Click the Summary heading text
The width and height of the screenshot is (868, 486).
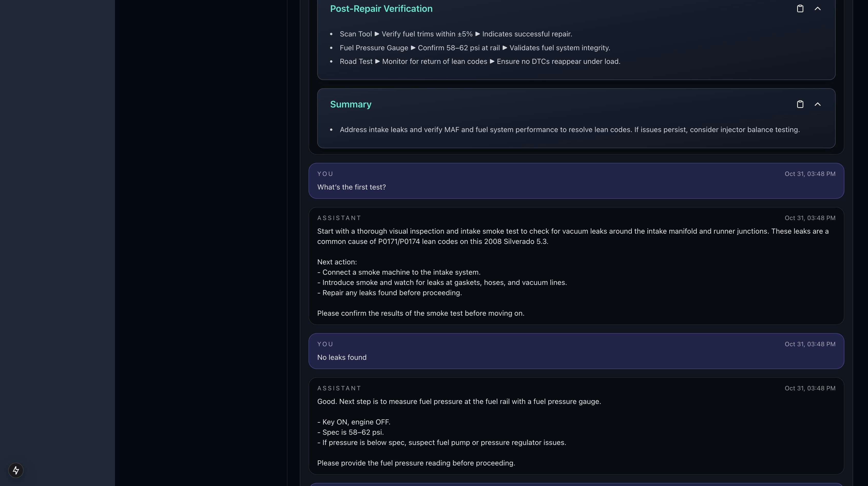pos(350,104)
